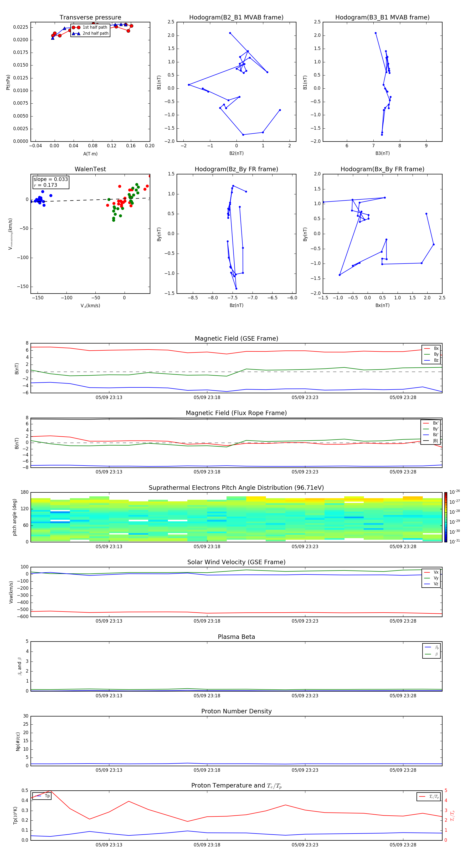The image size is (473, 868).
Task: Click the "A(T·m)" x-axis label
Action: [x=90, y=154]
